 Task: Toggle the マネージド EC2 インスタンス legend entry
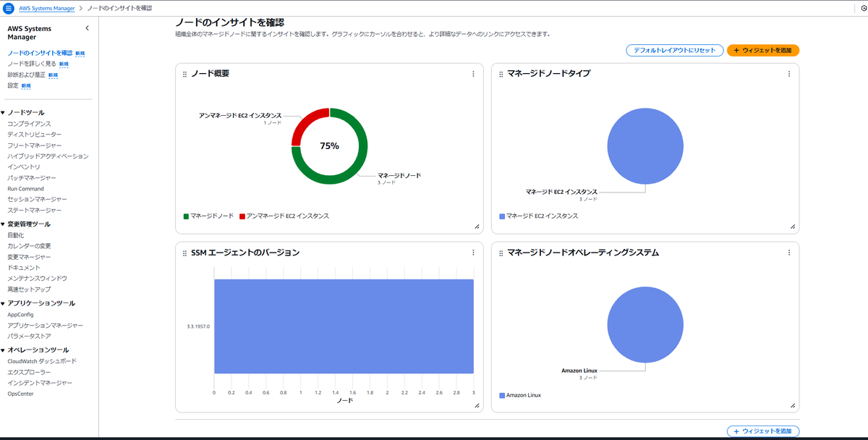[x=539, y=216]
